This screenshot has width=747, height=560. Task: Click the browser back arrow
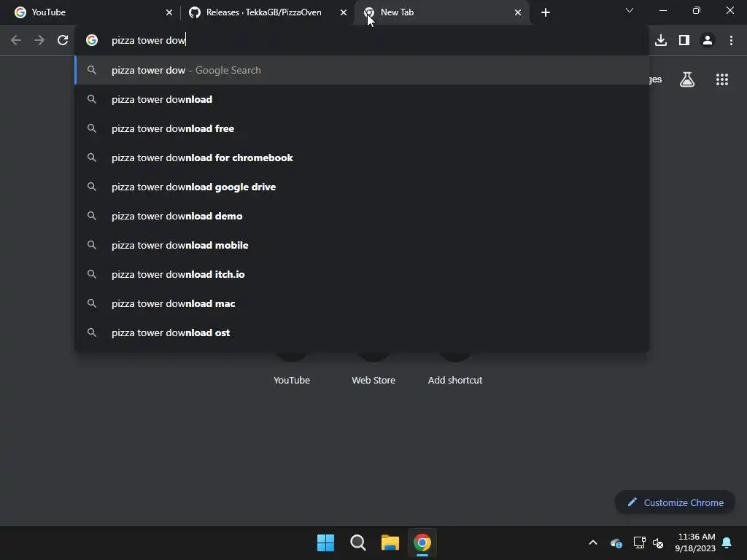[16, 40]
